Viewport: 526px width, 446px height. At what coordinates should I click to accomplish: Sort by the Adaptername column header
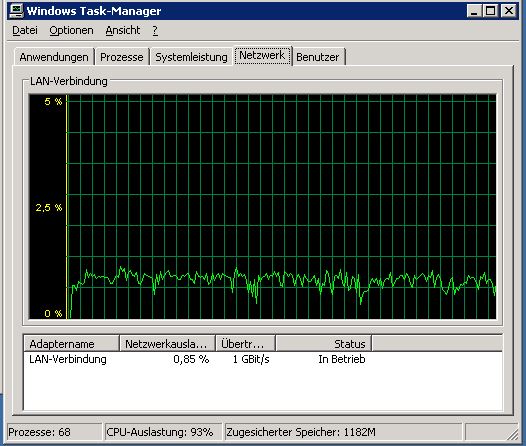pyautogui.click(x=71, y=344)
